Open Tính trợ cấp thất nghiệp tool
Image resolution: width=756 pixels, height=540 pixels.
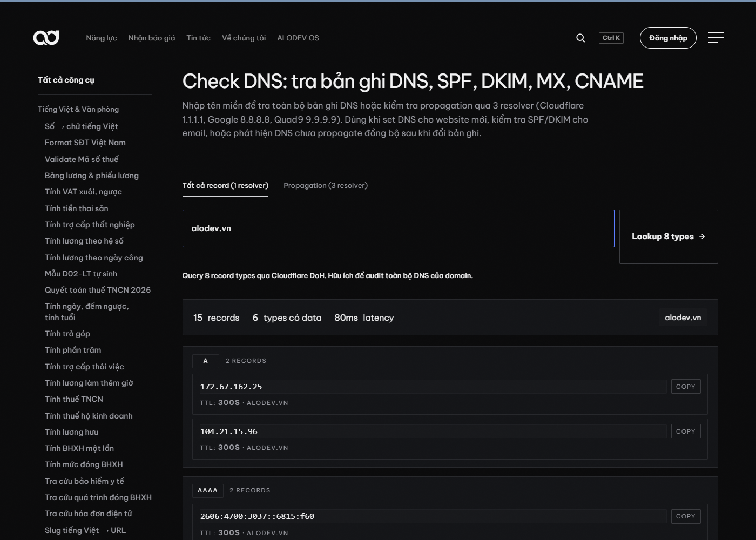(x=90, y=225)
